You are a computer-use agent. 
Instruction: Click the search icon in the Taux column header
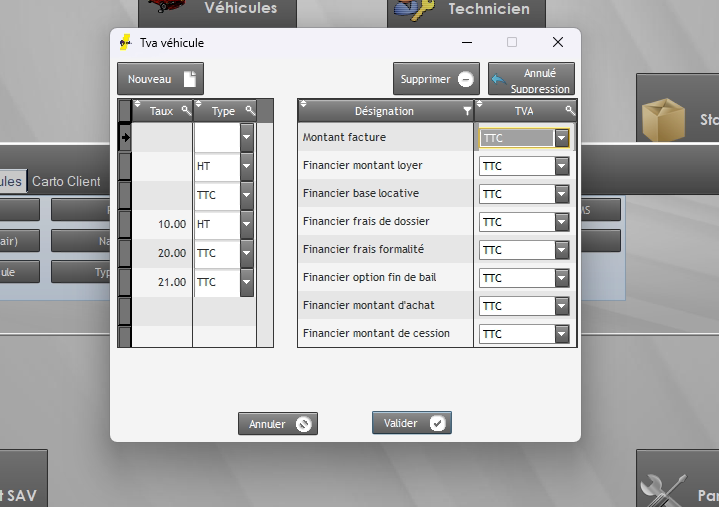pyautogui.click(x=185, y=110)
